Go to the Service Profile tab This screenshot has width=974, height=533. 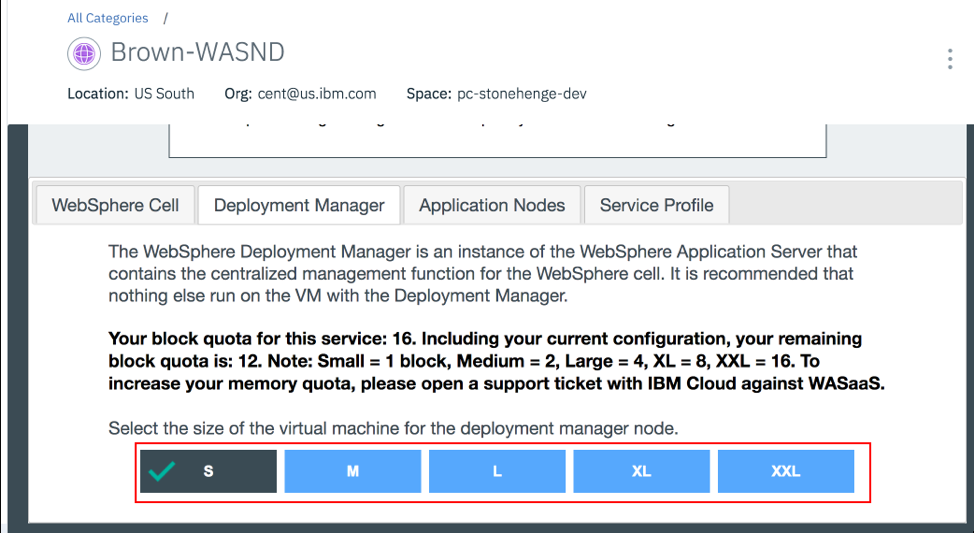point(656,205)
